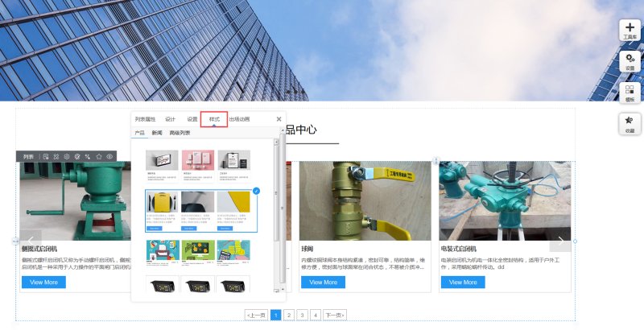Go to pagination page 3

(x=303, y=316)
